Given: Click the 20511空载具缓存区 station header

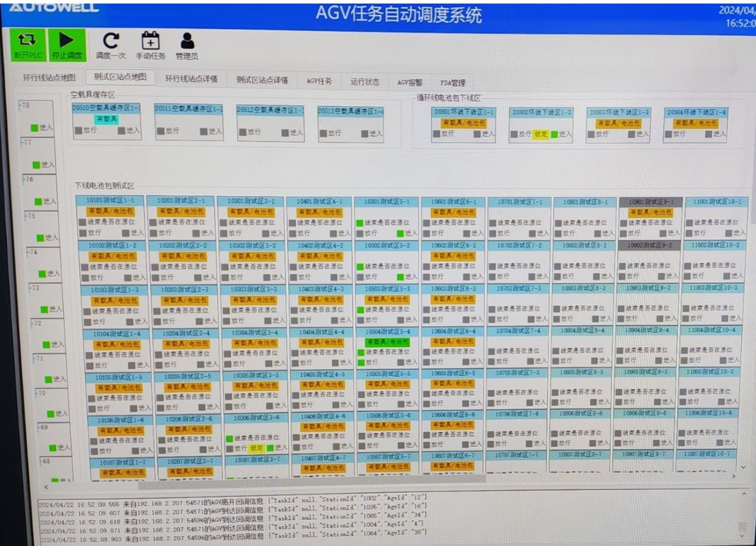Looking at the screenshot, I should (188, 109).
